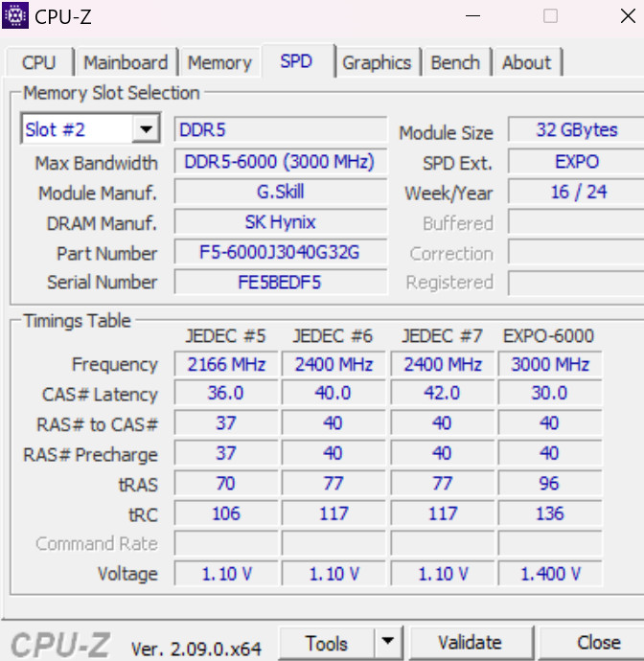This screenshot has height=661, width=644.
Task: Go to the Memory tab
Action: coord(219,63)
